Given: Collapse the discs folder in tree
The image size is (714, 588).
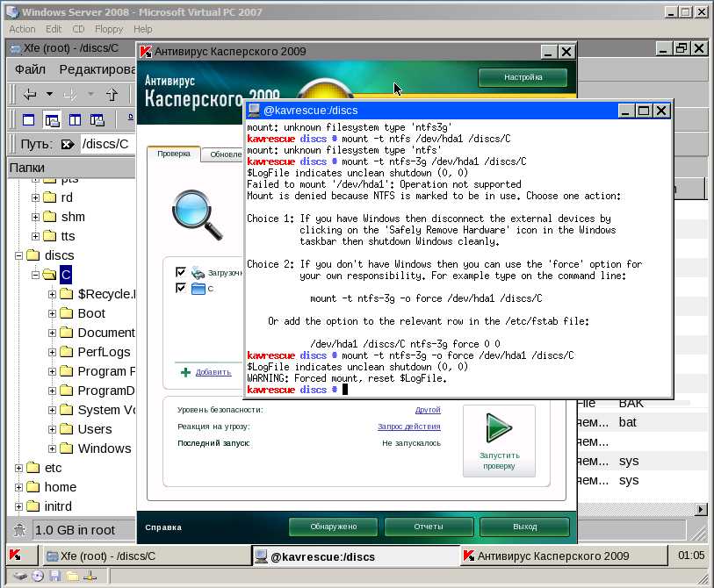Looking at the screenshot, I should pos(18,255).
